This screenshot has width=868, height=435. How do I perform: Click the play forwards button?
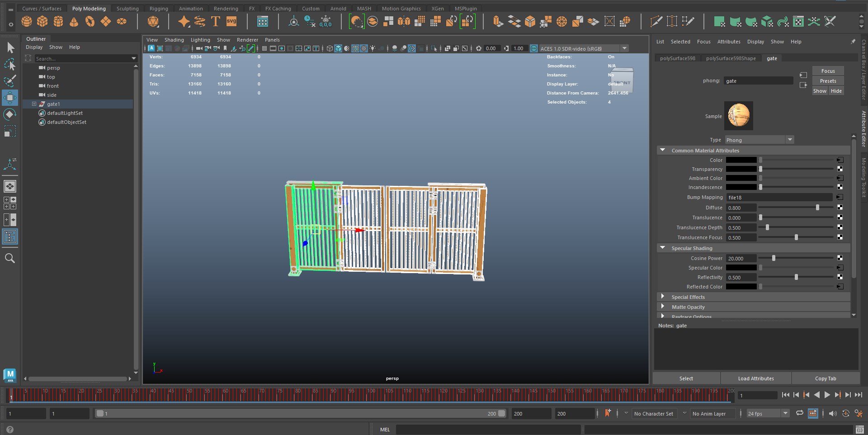pyautogui.click(x=827, y=395)
